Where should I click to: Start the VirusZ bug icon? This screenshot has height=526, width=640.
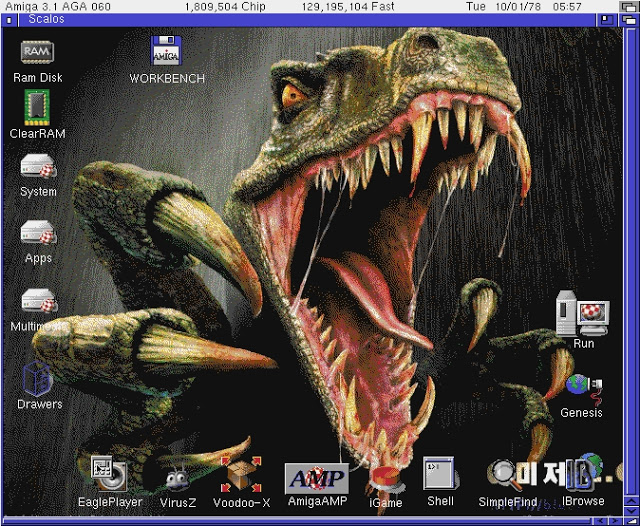[x=178, y=477]
